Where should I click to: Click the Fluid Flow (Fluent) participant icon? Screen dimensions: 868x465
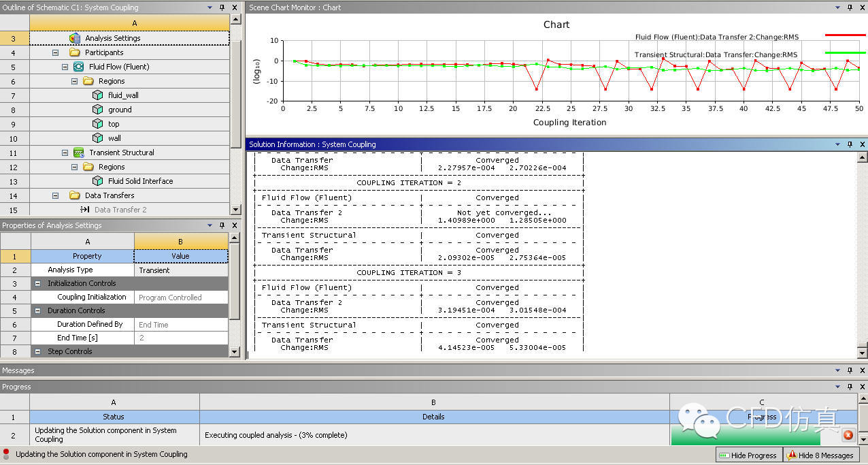point(78,67)
